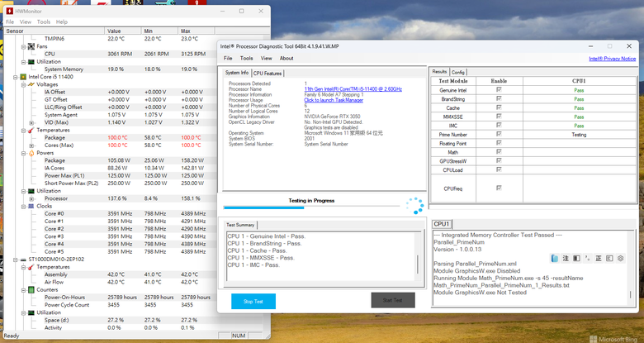Toggle the MMXSSE enable checkbox
Viewport: 644px width, 343px height.
(499, 117)
